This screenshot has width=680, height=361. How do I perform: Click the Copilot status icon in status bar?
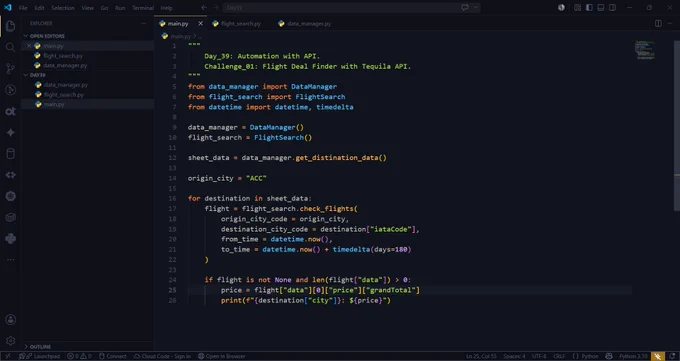pyautogui.click(x=609, y=356)
